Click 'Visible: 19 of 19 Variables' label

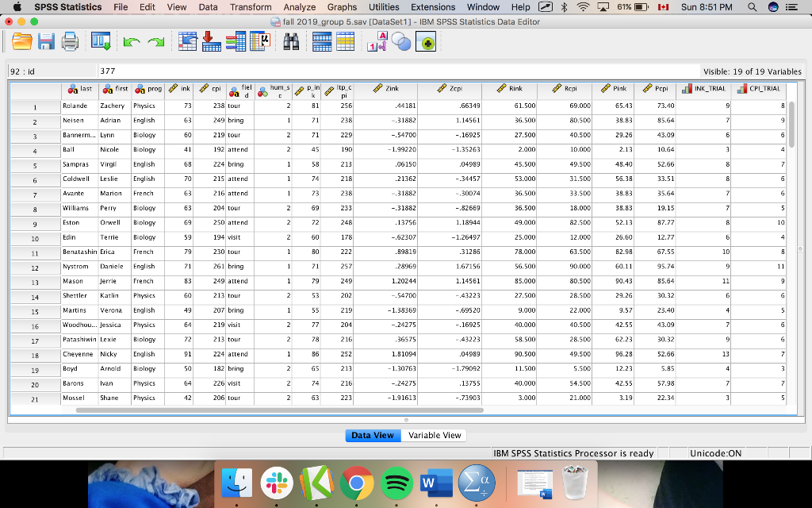pos(752,71)
